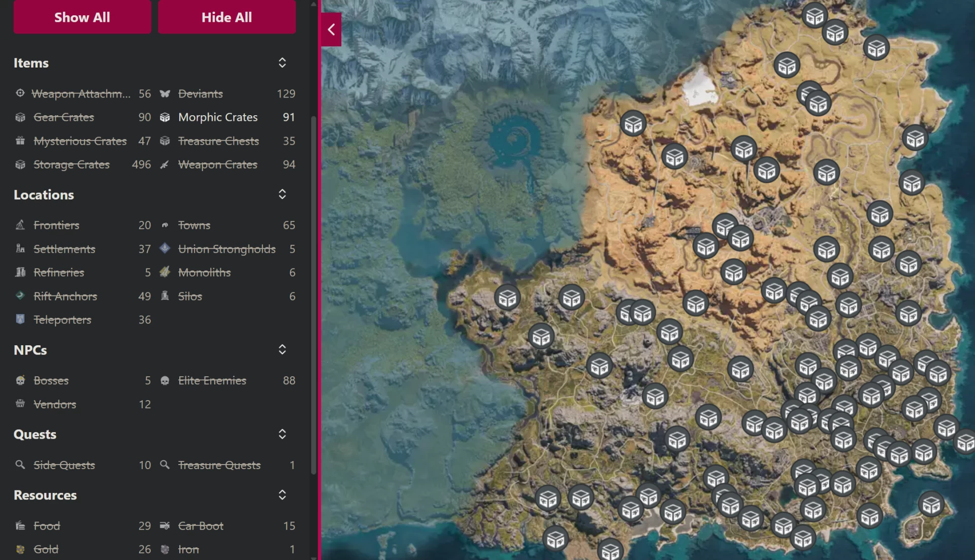Toggle off Morphic Crates markers

point(218,117)
